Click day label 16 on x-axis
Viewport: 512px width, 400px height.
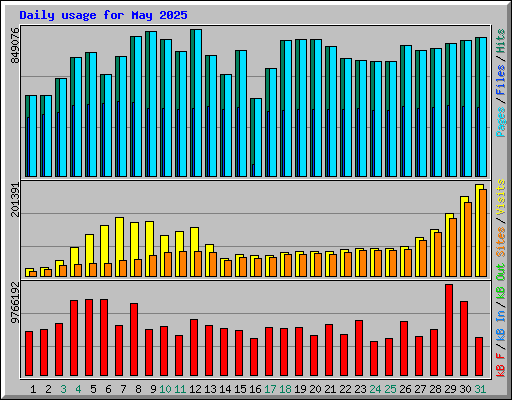(255, 389)
